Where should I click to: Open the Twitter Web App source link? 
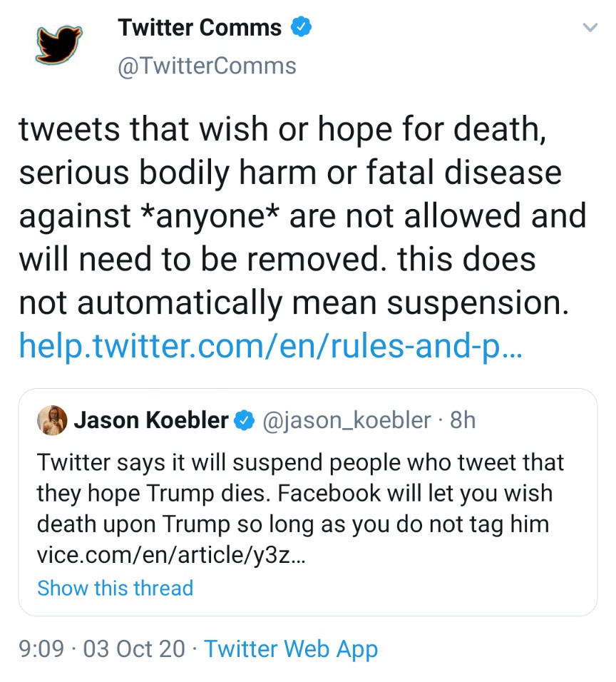tap(291, 649)
